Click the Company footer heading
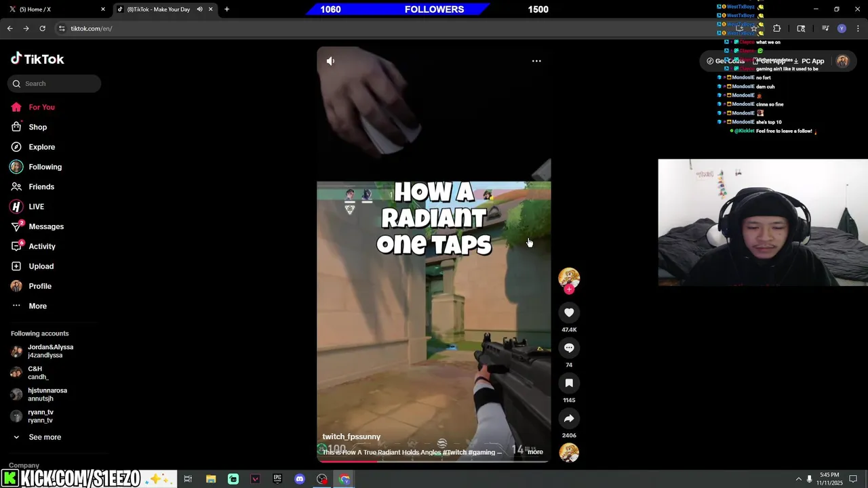Screen dimensions: 868x488 pos(24,466)
